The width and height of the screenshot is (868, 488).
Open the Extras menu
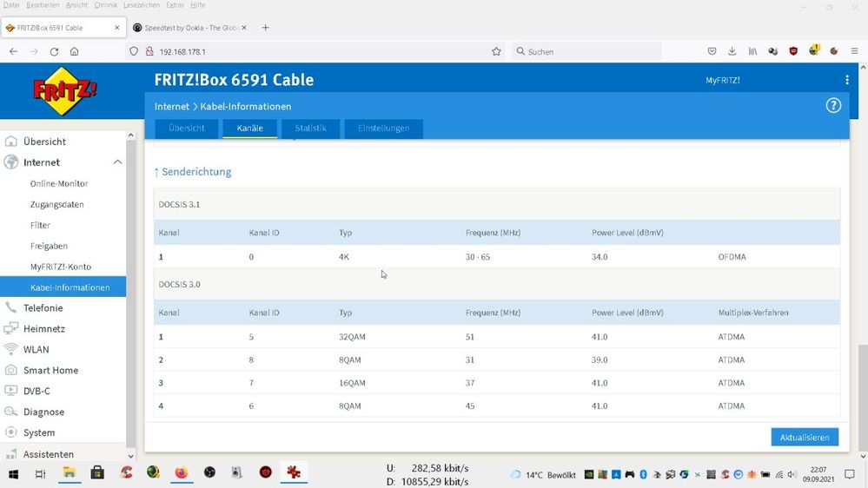click(175, 5)
